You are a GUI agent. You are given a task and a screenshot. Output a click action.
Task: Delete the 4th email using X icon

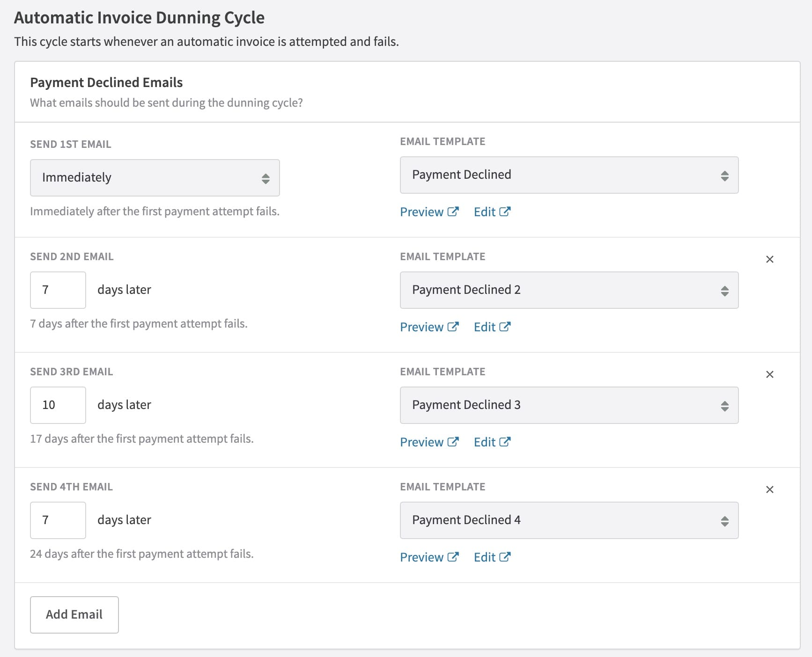click(769, 489)
